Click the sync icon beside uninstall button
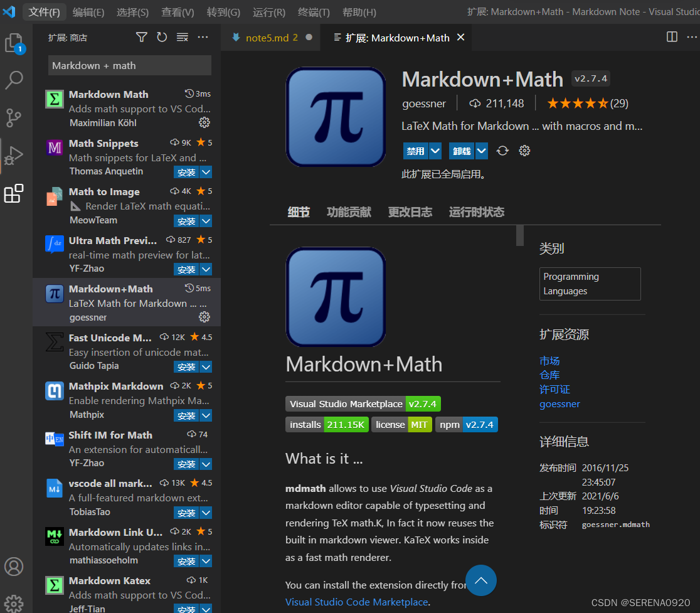700x613 pixels. pyautogui.click(x=502, y=151)
